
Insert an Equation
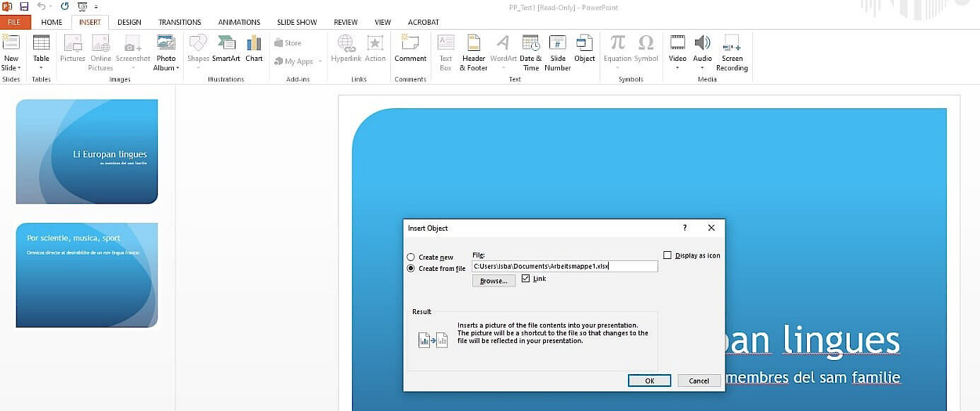point(617,50)
